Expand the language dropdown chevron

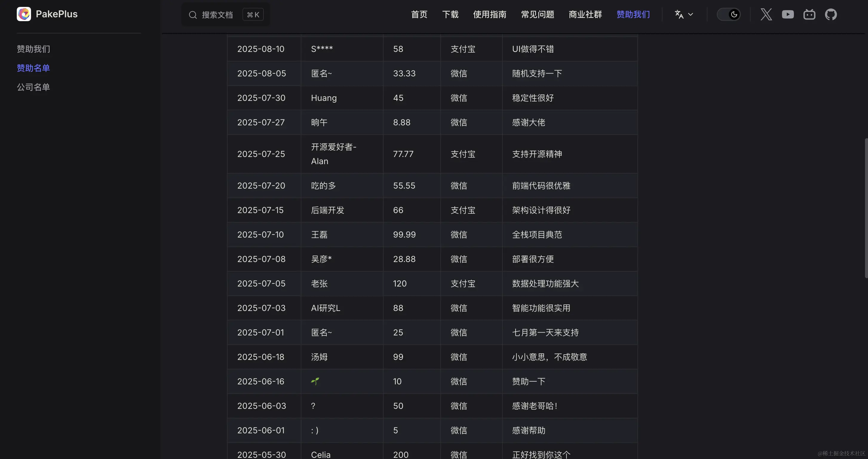pos(690,15)
